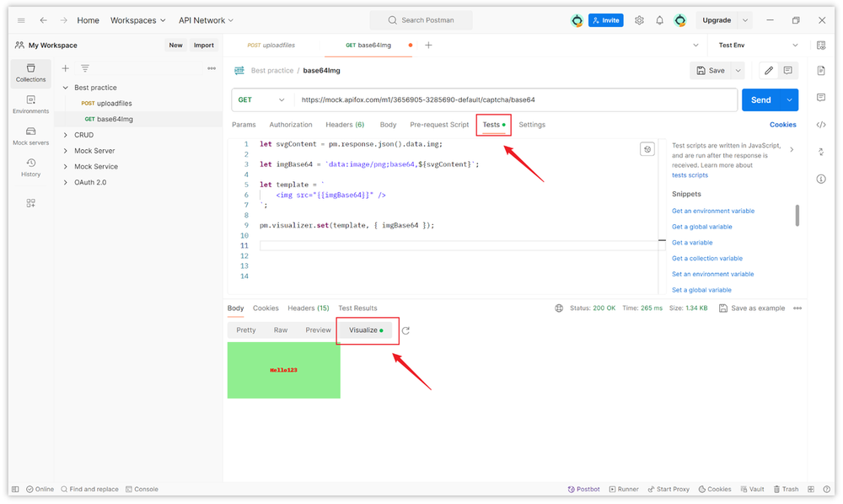Image resolution: width=843 pixels, height=504 pixels.
Task: Open the Documentation panel icon
Action: coord(821,70)
